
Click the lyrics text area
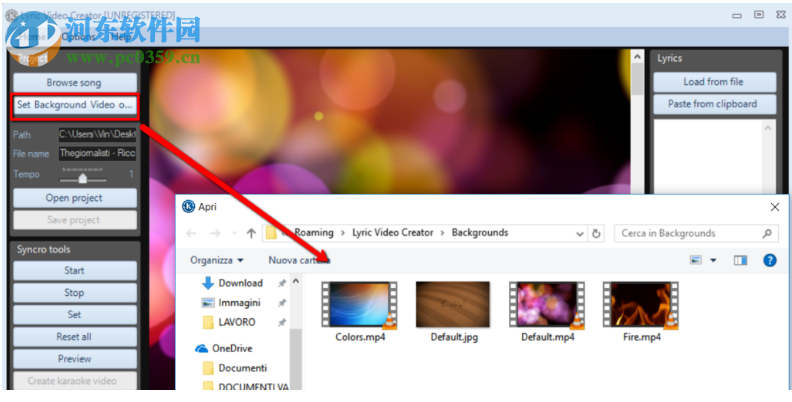(x=708, y=157)
